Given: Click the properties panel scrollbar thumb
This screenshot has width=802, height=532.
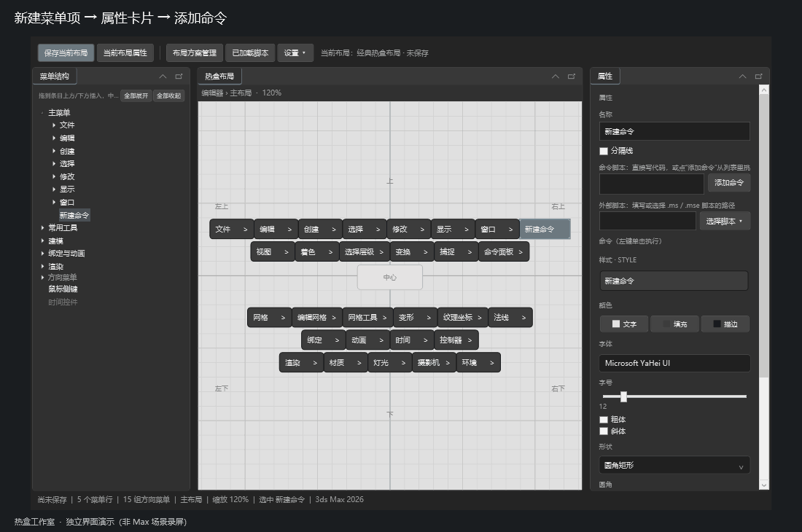Looking at the screenshot, I should (x=763, y=236).
